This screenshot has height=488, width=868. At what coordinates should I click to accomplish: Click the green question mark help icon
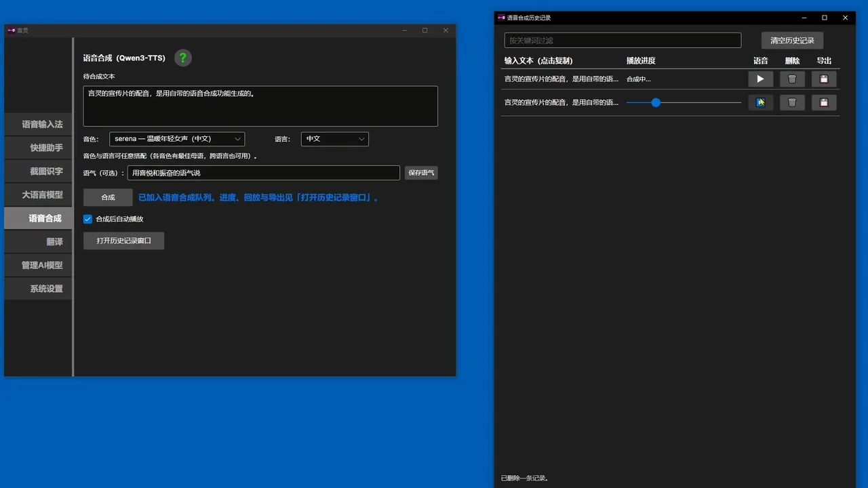click(x=183, y=58)
